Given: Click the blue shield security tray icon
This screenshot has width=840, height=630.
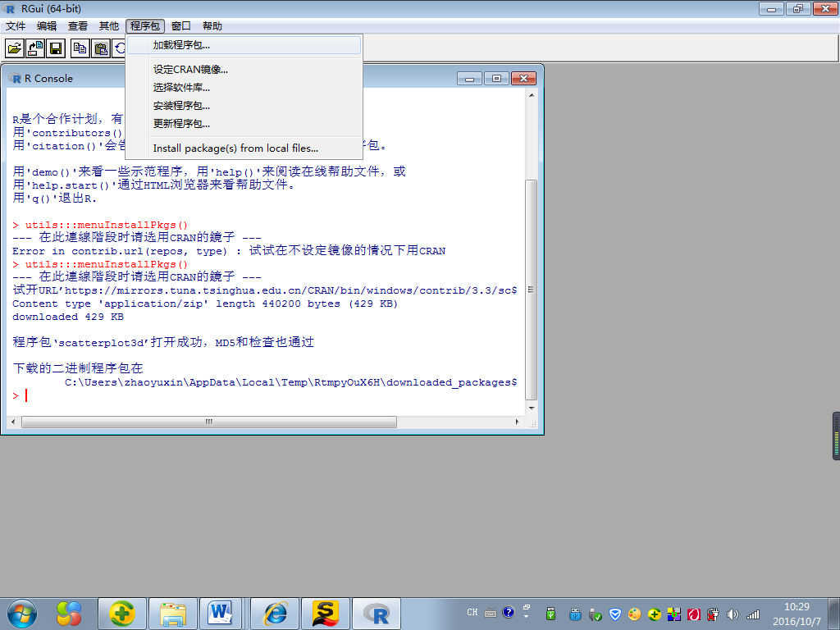Looking at the screenshot, I should click(x=615, y=614).
